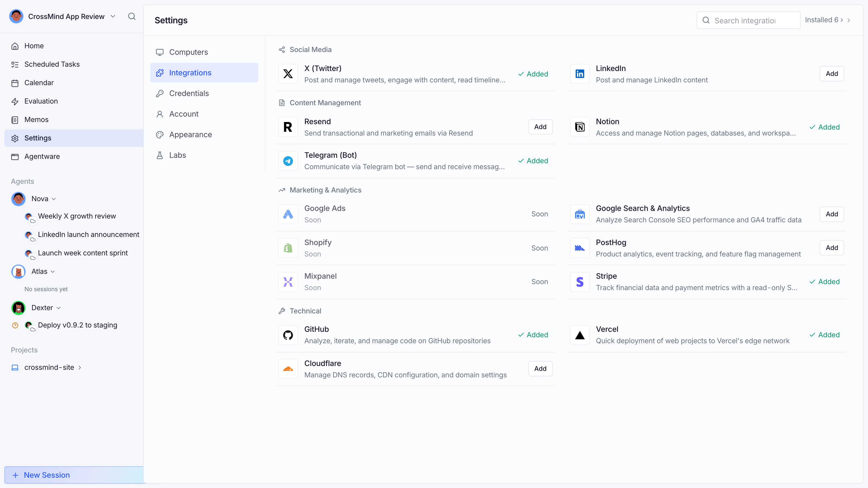The width and height of the screenshot is (868, 488).
Task: Click the Search integrations field
Action: (x=748, y=20)
